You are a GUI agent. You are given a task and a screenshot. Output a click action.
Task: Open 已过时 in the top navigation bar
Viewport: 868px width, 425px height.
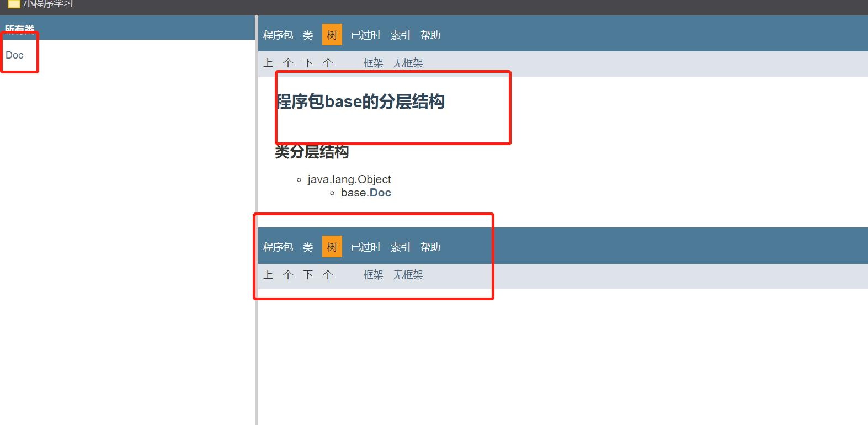[x=366, y=35]
